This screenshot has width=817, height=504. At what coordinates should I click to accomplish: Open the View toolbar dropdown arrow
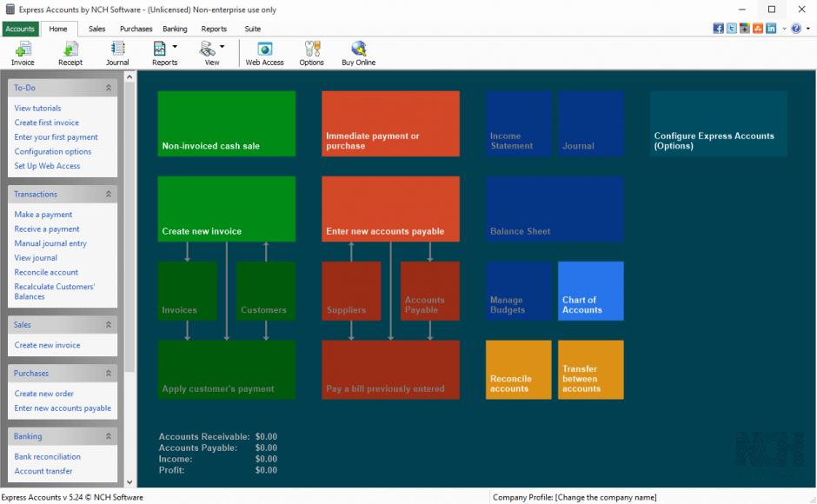tap(222, 46)
